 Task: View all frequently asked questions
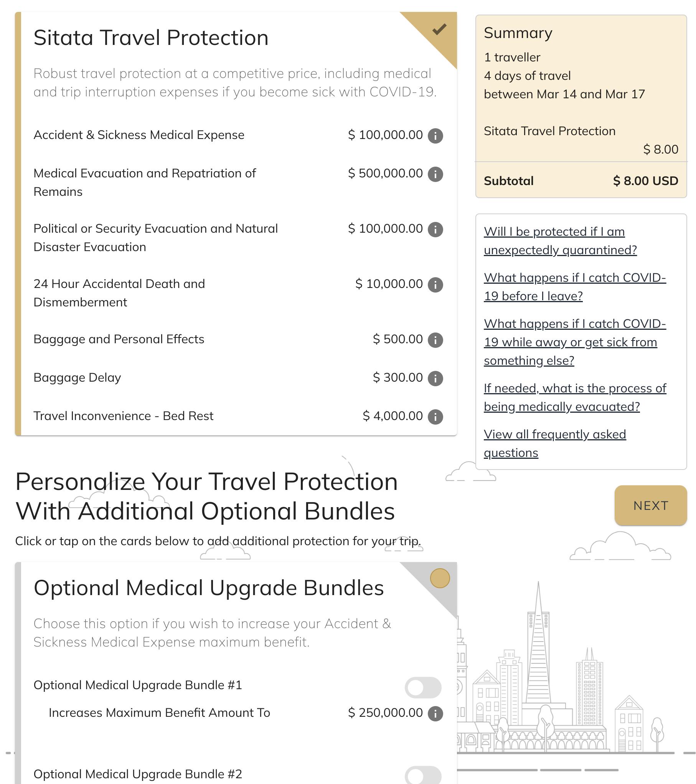click(554, 443)
